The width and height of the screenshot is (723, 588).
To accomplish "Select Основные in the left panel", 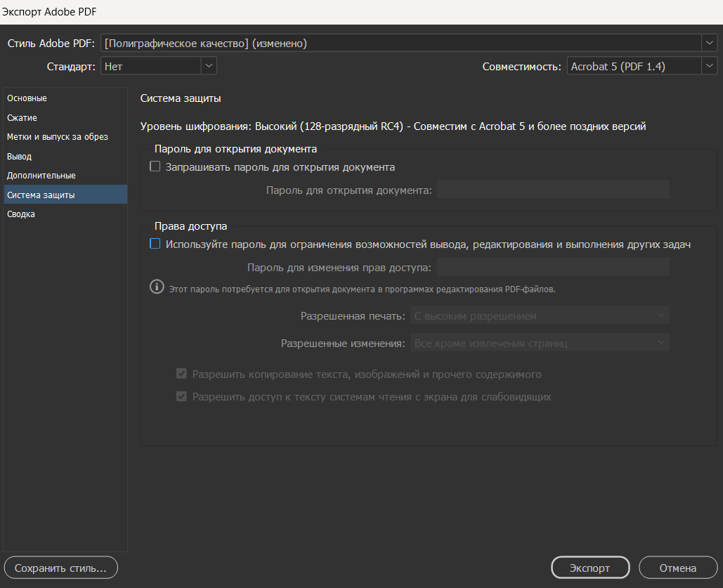I will point(65,98).
